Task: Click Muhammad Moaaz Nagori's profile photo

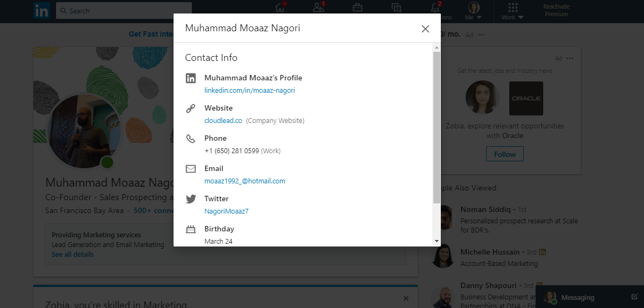Action: pos(84,131)
